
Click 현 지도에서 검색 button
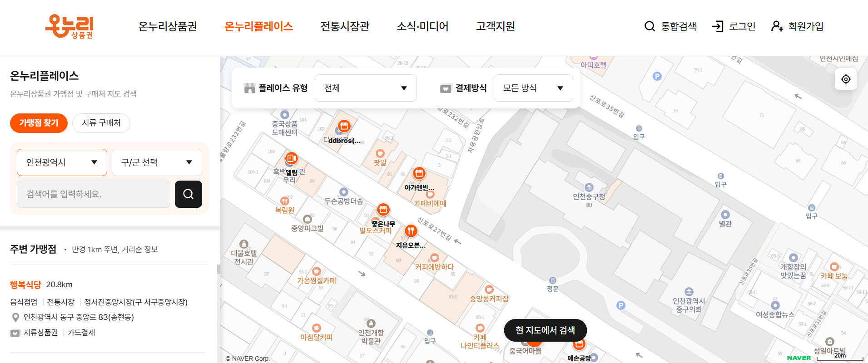[546, 330]
